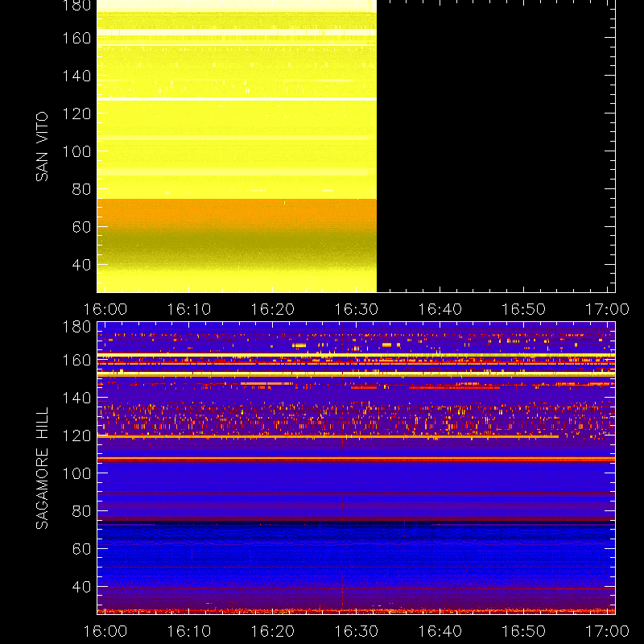Click the SAN VITO vertical axis title
644x644 pixels.
[42, 147]
